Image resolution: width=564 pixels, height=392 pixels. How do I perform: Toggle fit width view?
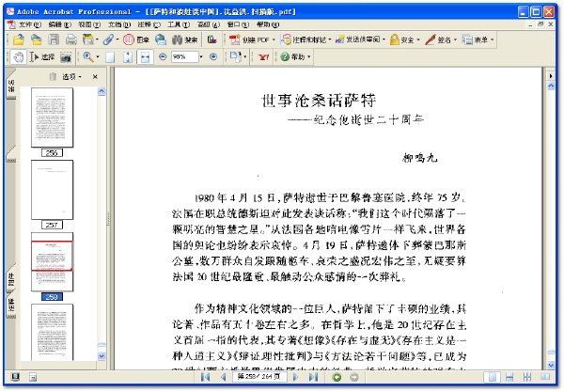145,57
